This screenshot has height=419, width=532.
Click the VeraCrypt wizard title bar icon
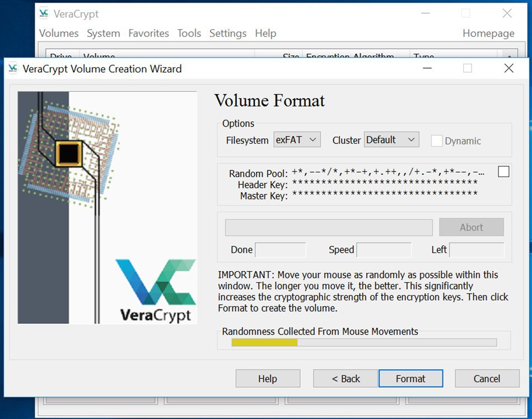[x=13, y=69]
